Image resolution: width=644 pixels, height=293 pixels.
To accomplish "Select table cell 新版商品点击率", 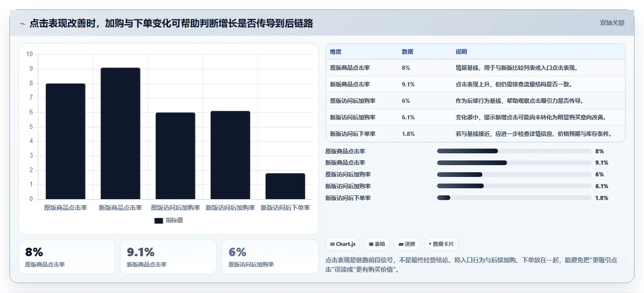I will [x=350, y=84].
